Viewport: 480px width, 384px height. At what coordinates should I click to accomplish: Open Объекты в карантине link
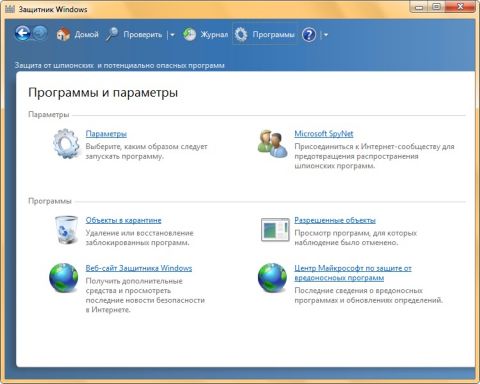(123, 220)
